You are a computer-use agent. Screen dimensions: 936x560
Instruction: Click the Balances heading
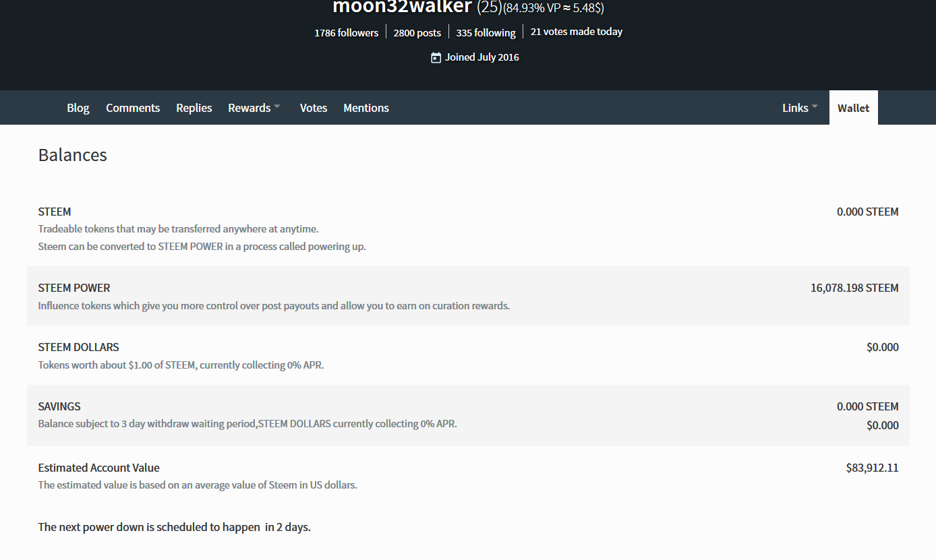coord(73,155)
